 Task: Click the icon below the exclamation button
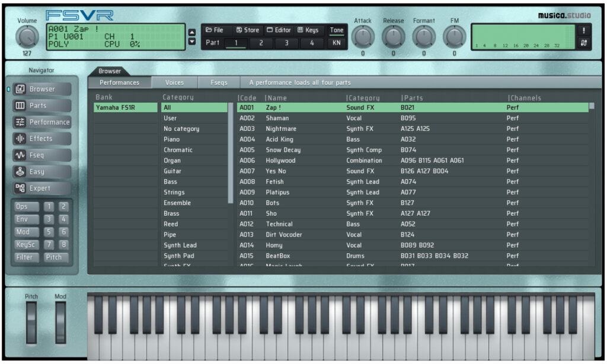(583, 43)
